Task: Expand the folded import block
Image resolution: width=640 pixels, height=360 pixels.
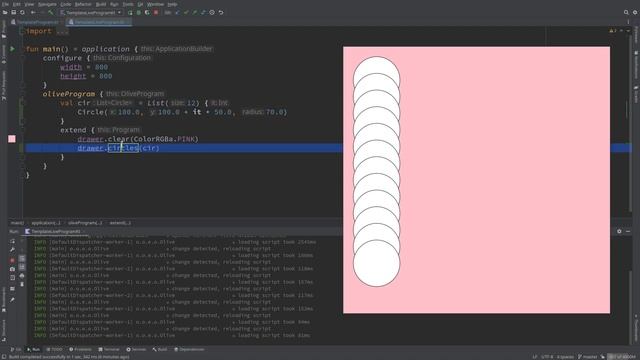Action: click(62, 31)
